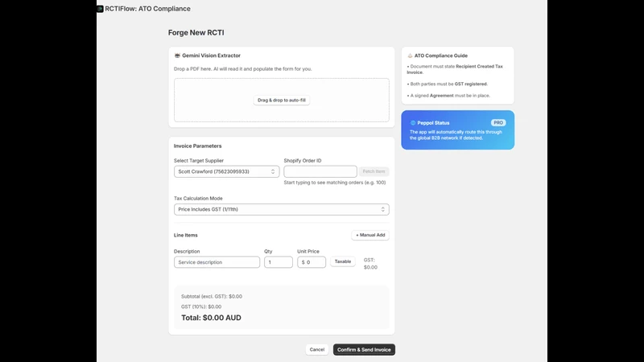Image resolution: width=644 pixels, height=362 pixels.
Task: Focus the Shopify Order ID field
Action: pos(320,171)
